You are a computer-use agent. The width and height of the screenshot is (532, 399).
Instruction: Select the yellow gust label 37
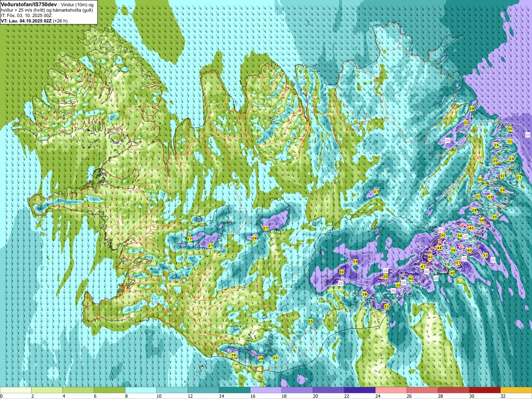pyautogui.click(x=458, y=263)
